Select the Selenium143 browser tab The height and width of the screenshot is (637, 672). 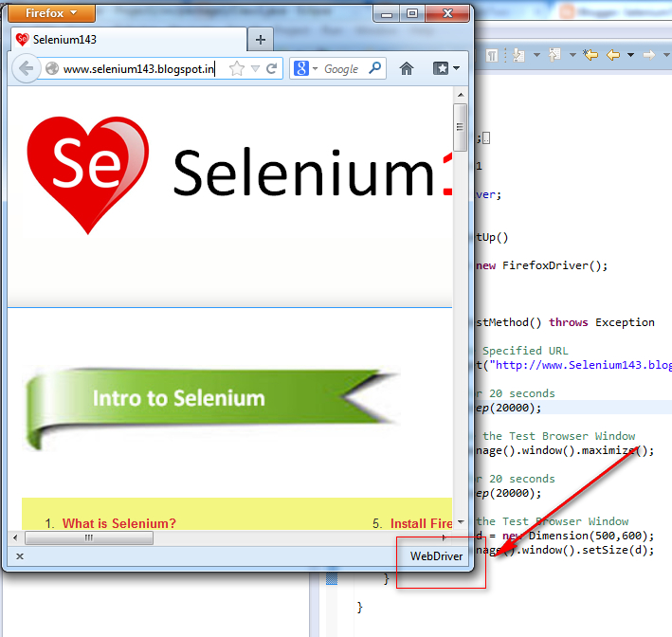[x=129, y=40]
